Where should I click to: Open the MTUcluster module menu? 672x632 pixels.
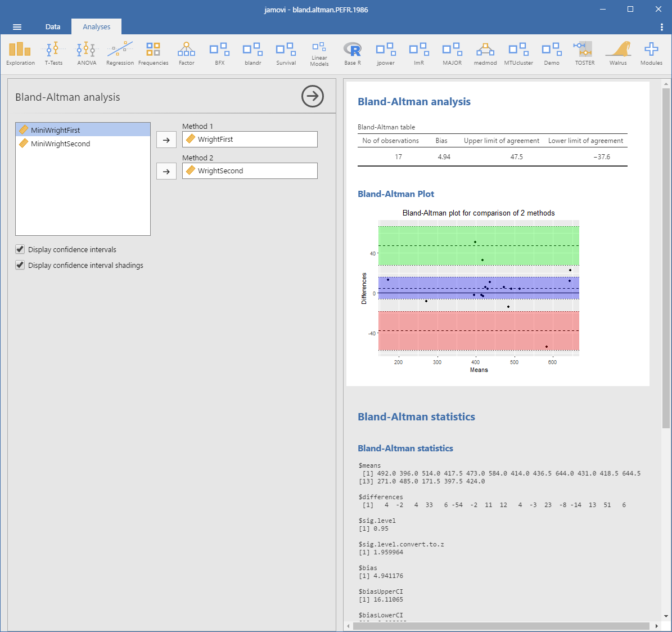tap(518, 53)
